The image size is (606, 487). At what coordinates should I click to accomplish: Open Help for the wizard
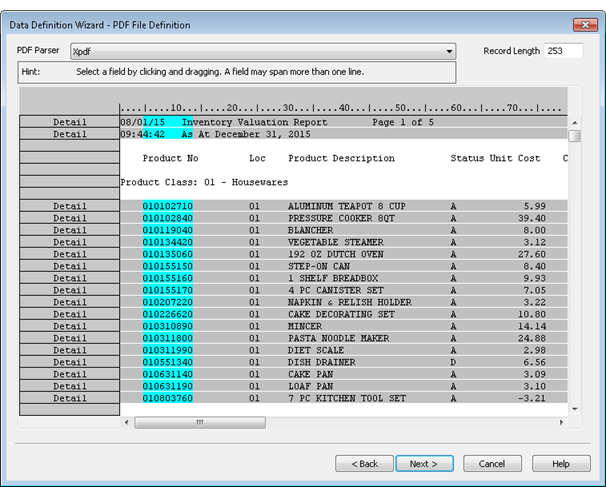560,464
